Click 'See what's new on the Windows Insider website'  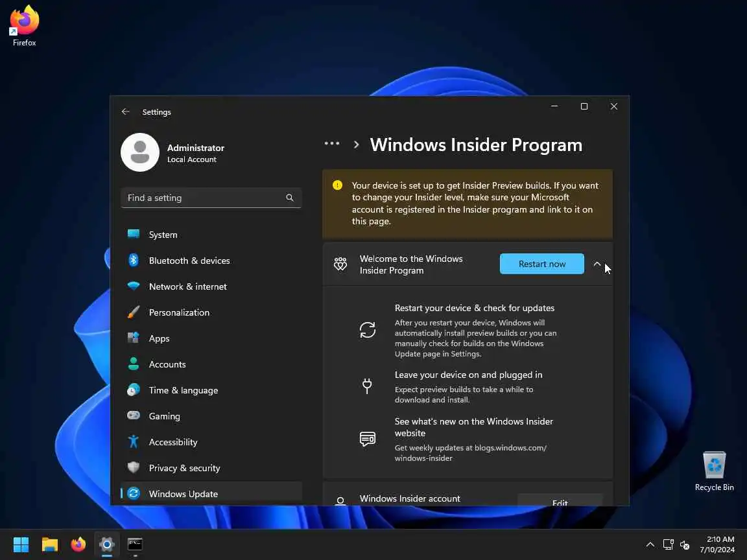pos(473,427)
